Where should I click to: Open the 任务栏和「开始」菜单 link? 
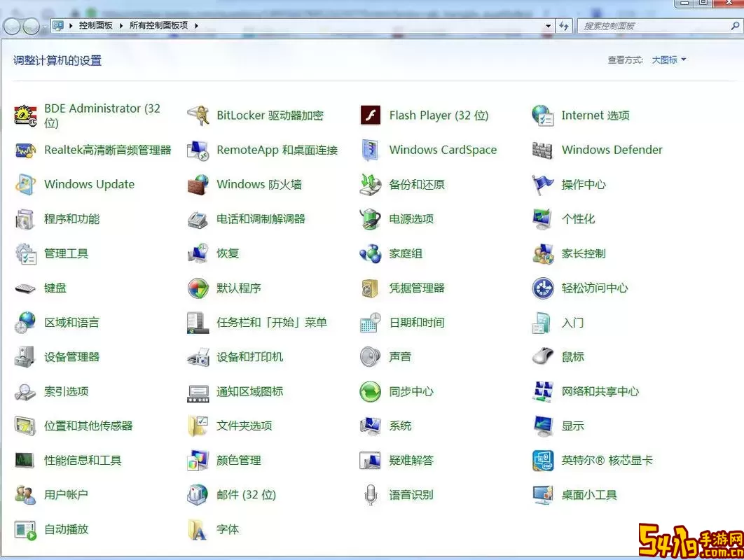pos(272,323)
